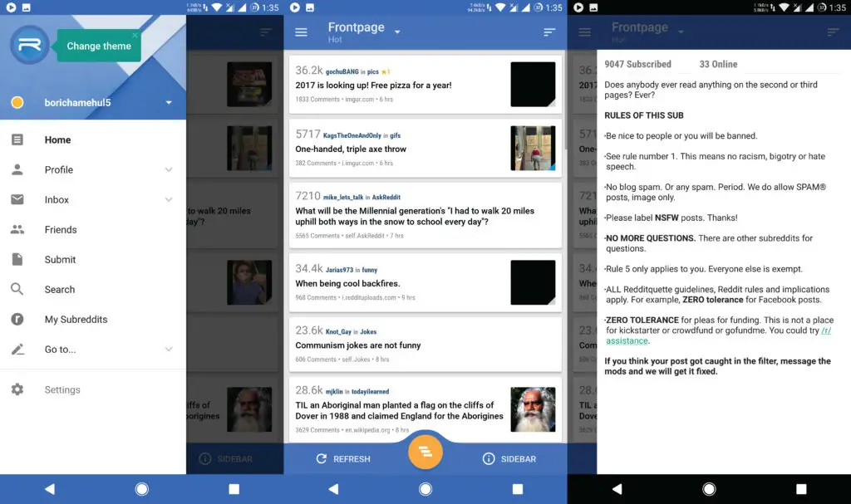Tap the Android home button on the middle screen
Screen dimensions: 851x504
(425, 489)
